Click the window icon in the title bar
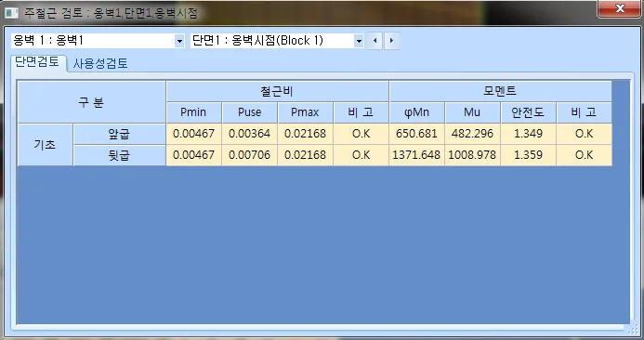 (11, 13)
